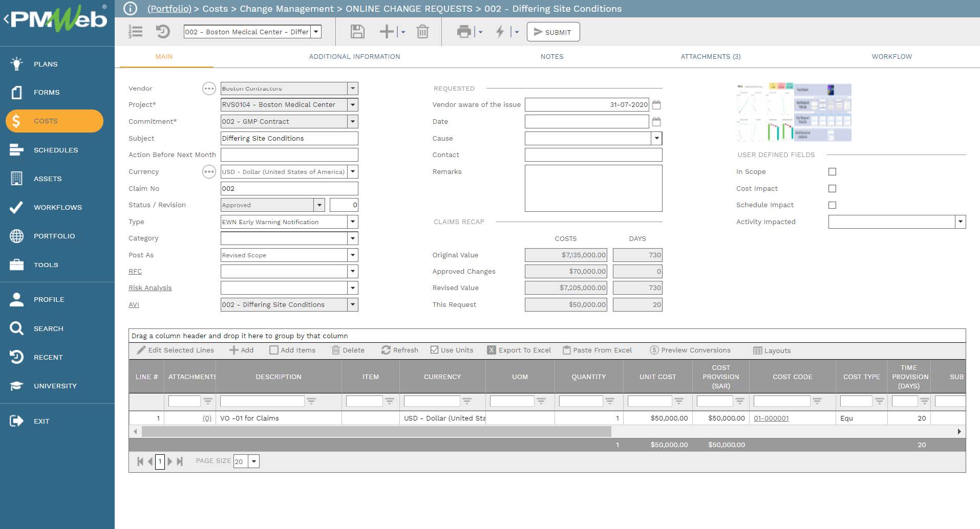Open page size dropdown
This screenshot has height=529, width=980.
pos(253,461)
